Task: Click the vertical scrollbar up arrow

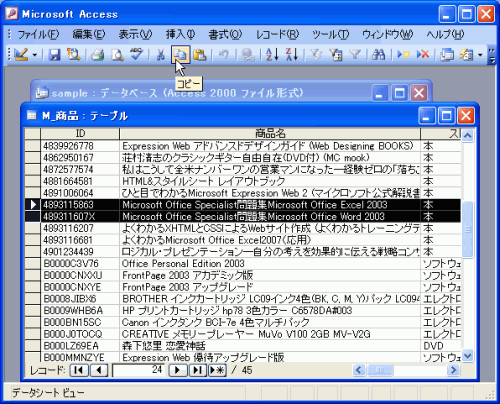Action: [x=468, y=135]
